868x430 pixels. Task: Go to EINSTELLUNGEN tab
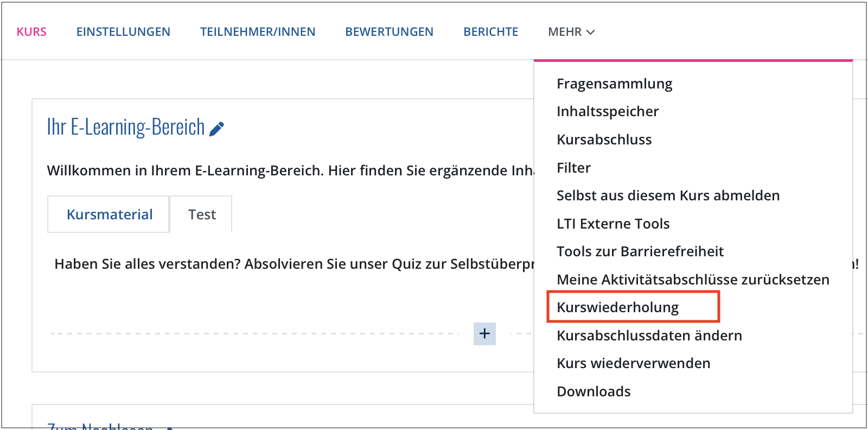(x=123, y=32)
